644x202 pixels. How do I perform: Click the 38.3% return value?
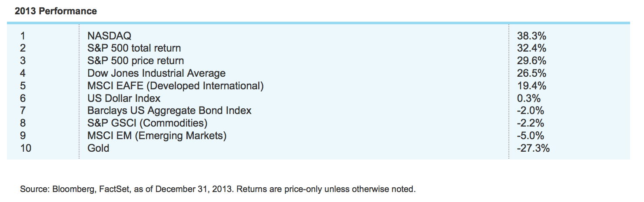coord(531,36)
